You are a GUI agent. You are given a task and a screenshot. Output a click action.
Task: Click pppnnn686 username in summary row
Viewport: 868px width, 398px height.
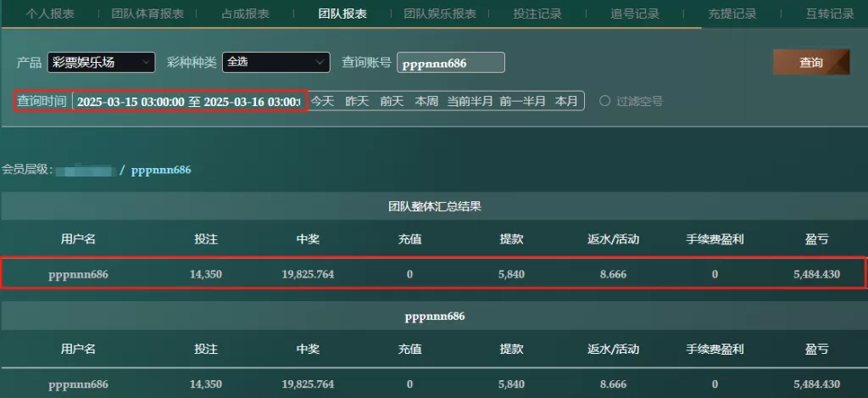point(78,274)
